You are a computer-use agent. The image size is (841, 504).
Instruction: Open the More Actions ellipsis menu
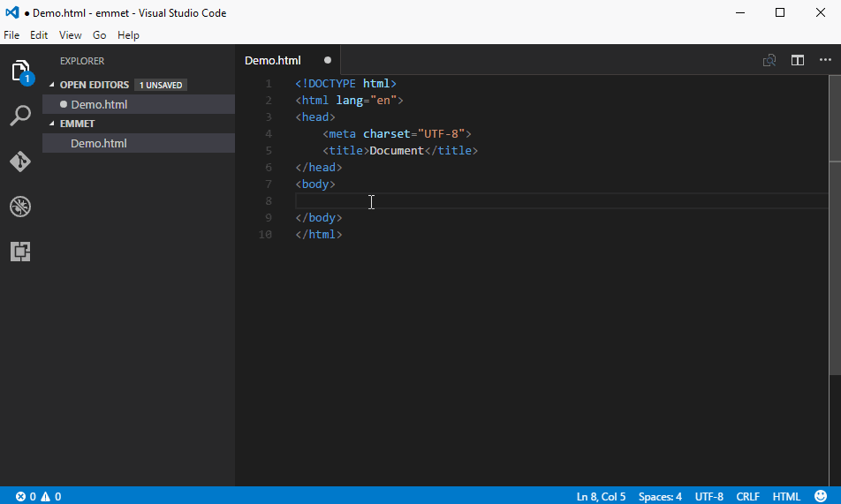pyautogui.click(x=825, y=60)
